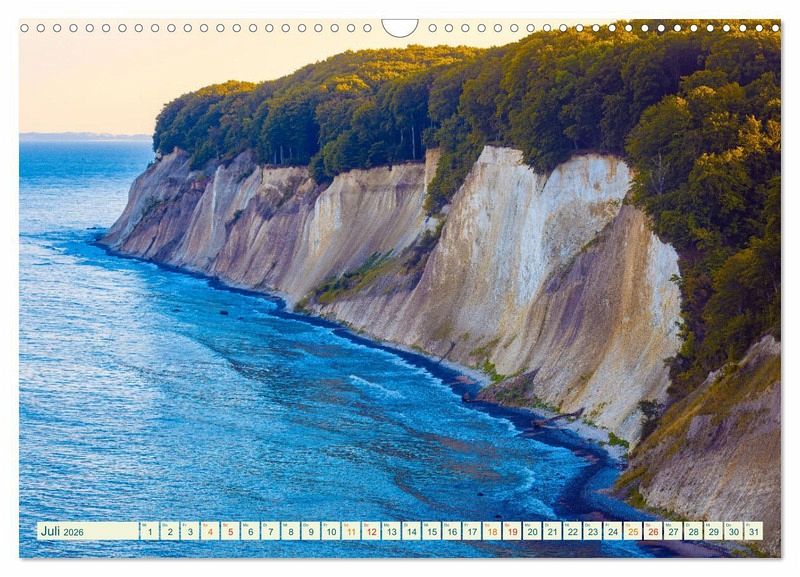This screenshot has height=577, width=800.
Task: Choose the day 24 cell
Action: click(613, 531)
